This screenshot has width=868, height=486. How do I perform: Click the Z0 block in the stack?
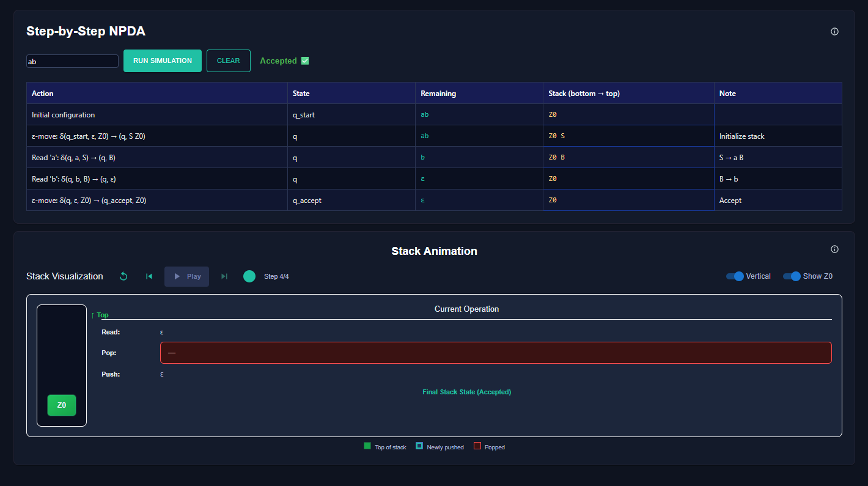tap(62, 405)
